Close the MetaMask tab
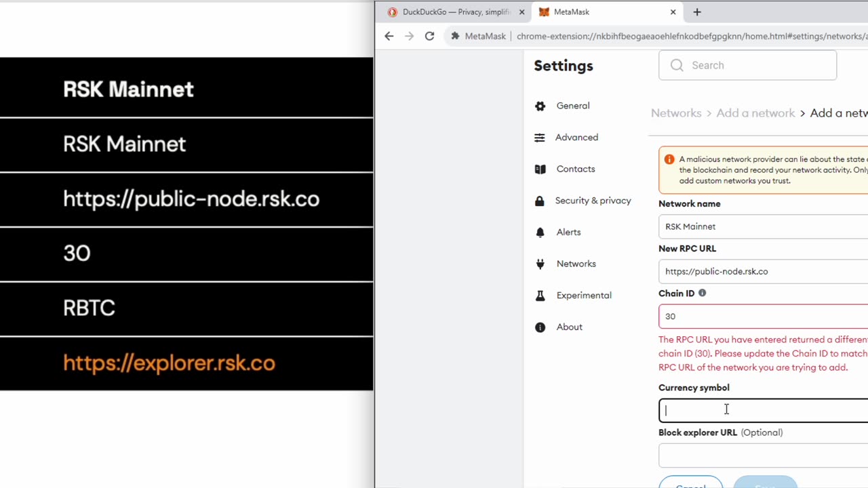This screenshot has width=868, height=488. [673, 12]
